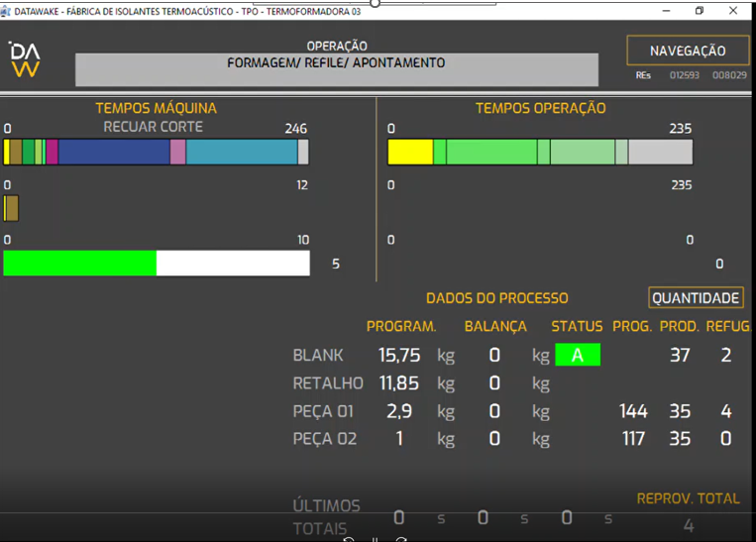This screenshot has width=756, height=542.
Task: Click the green status A indicator
Action: [x=578, y=355]
